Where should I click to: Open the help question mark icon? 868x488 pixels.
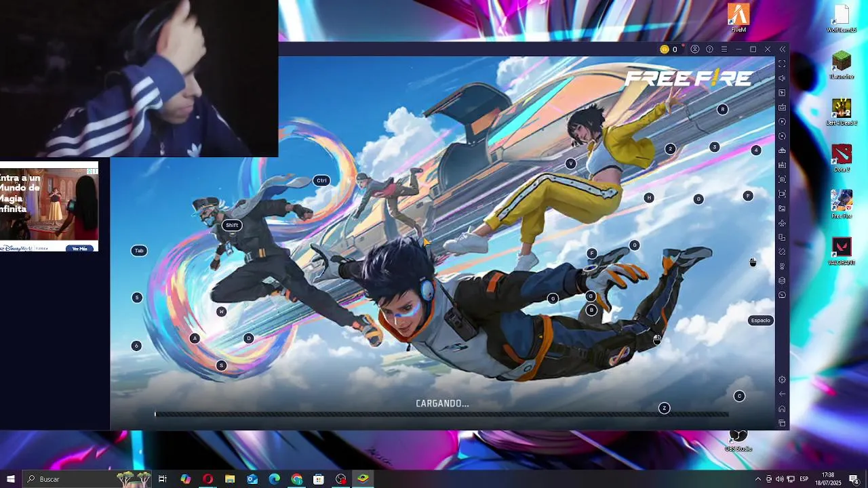pyautogui.click(x=709, y=49)
